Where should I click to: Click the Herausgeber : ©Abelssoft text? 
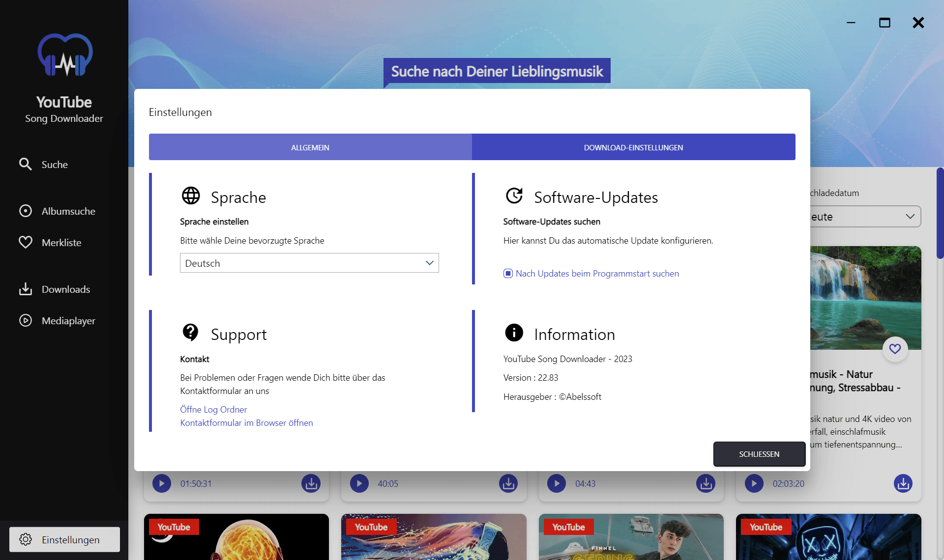(552, 397)
